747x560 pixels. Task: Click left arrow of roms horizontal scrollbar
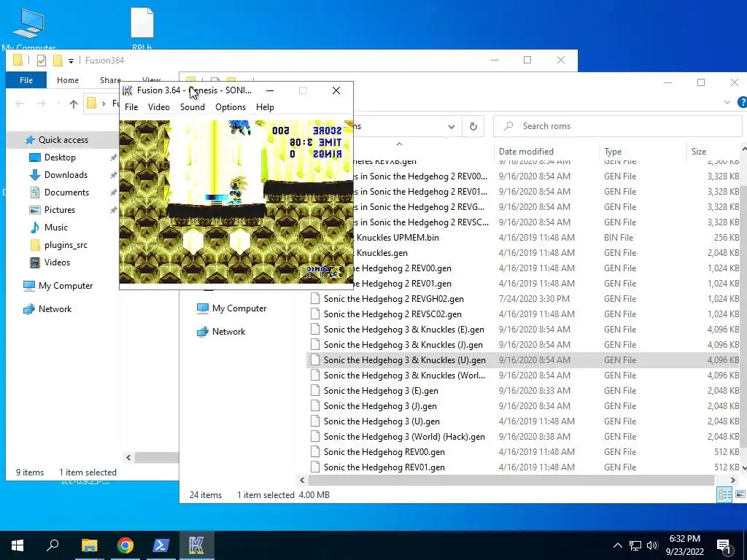coord(302,480)
